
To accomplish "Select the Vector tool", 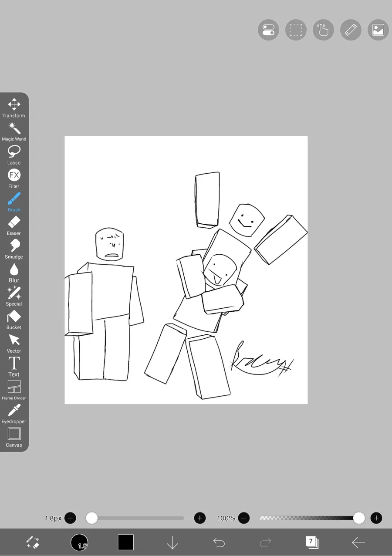I will tap(14, 343).
